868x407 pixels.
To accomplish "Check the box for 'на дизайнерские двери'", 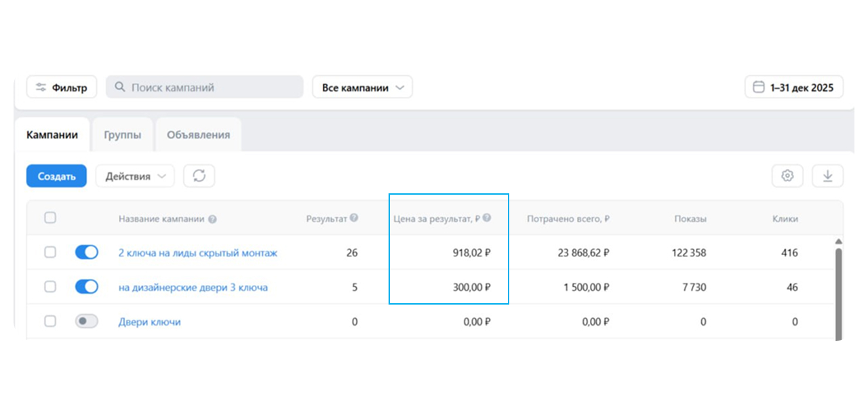I will [x=50, y=287].
